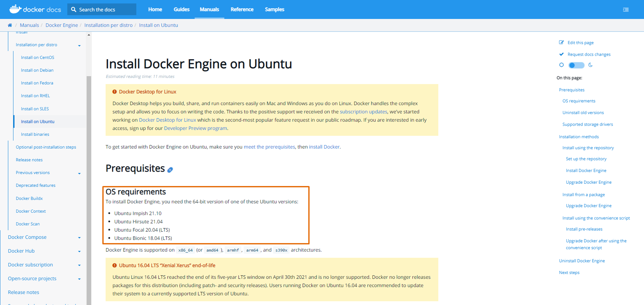Jump to Supported storage drivers section

pos(588,124)
